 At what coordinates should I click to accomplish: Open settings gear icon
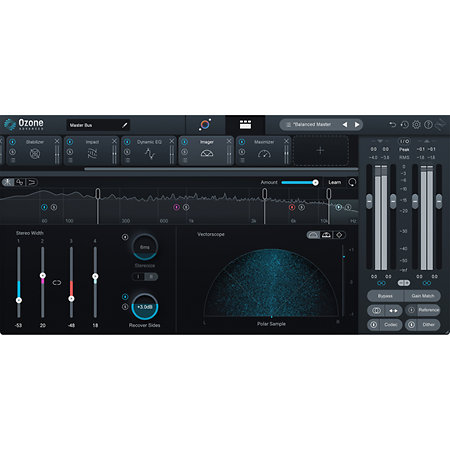coord(416,125)
